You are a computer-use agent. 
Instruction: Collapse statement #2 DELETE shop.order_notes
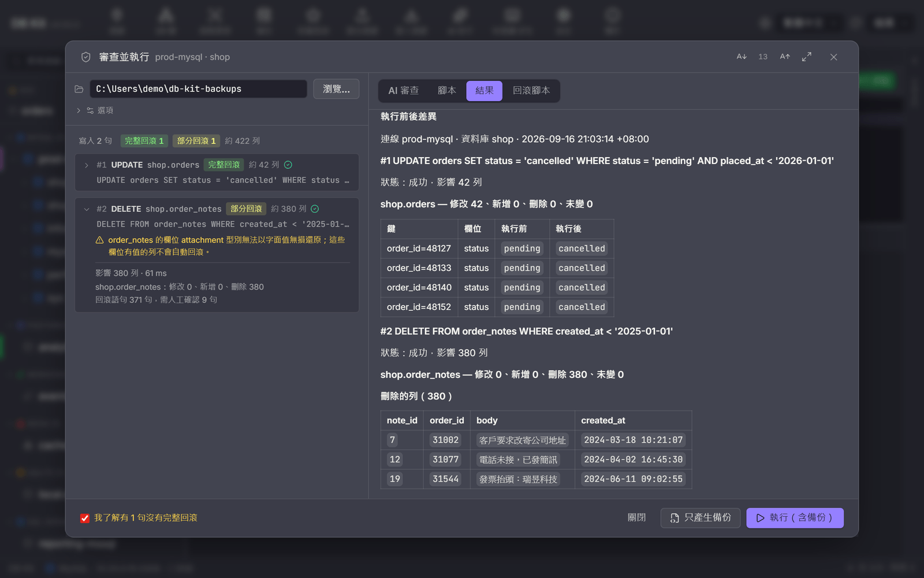[x=87, y=209]
